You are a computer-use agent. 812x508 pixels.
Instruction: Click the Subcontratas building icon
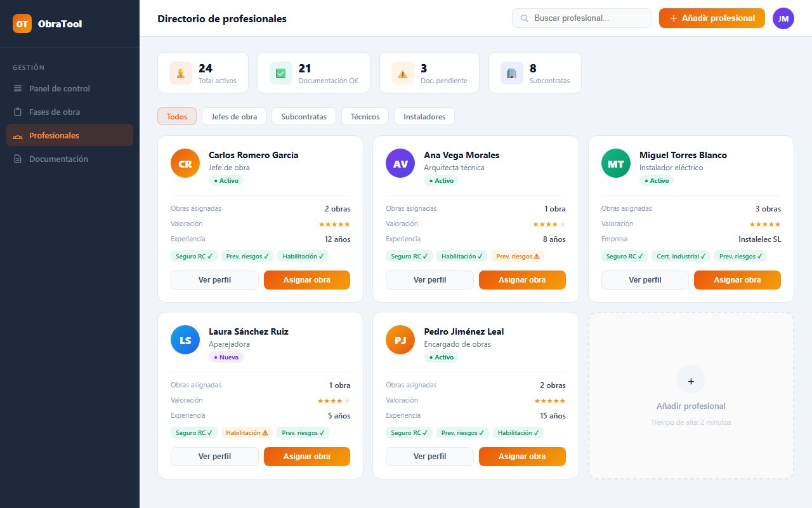(x=512, y=73)
